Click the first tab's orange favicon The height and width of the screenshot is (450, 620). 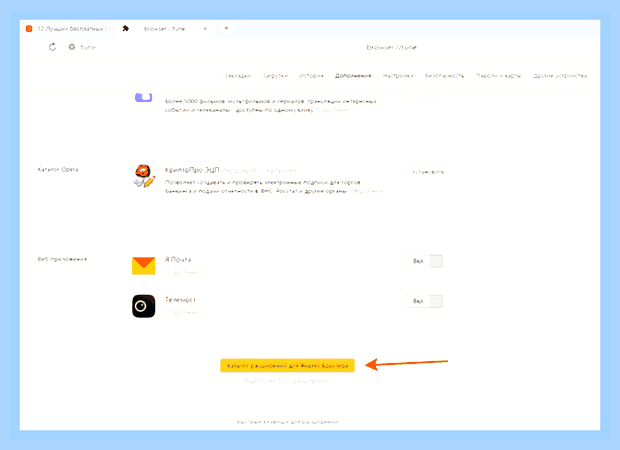coord(29,28)
